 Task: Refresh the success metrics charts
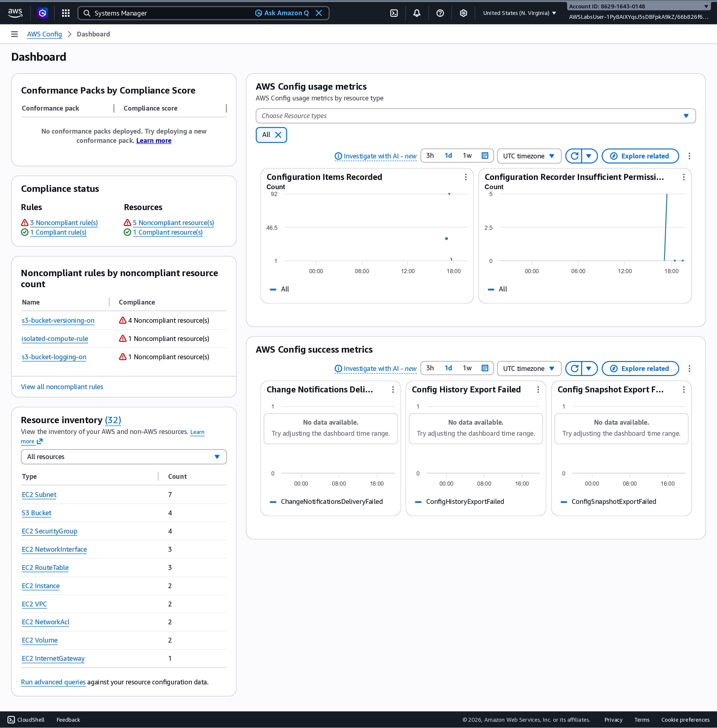tap(574, 368)
